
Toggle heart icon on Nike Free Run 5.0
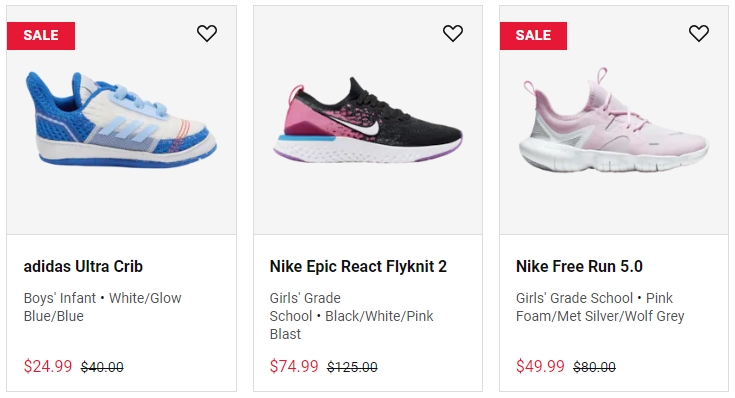coord(699,33)
